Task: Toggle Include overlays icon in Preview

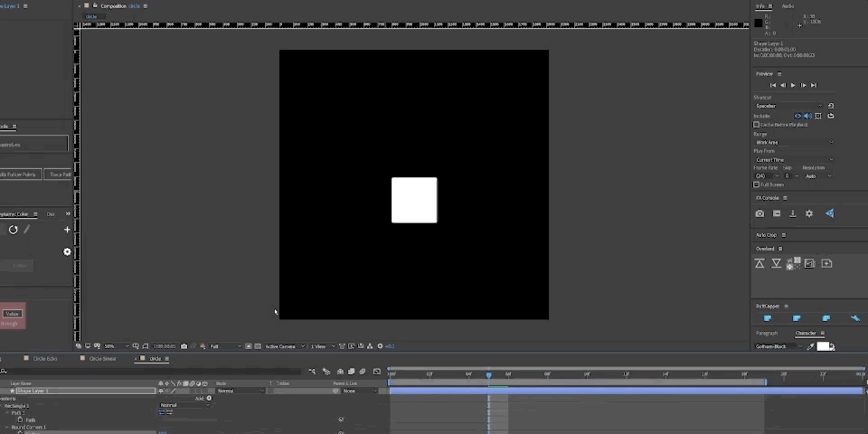Action: 818,116
